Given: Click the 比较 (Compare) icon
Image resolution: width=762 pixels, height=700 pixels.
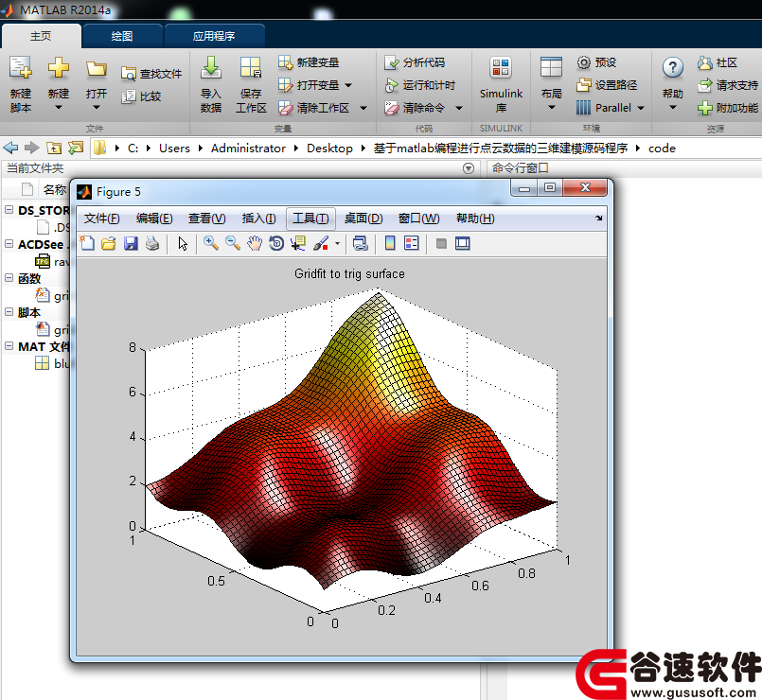Looking at the screenshot, I should pyautogui.click(x=129, y=96).
